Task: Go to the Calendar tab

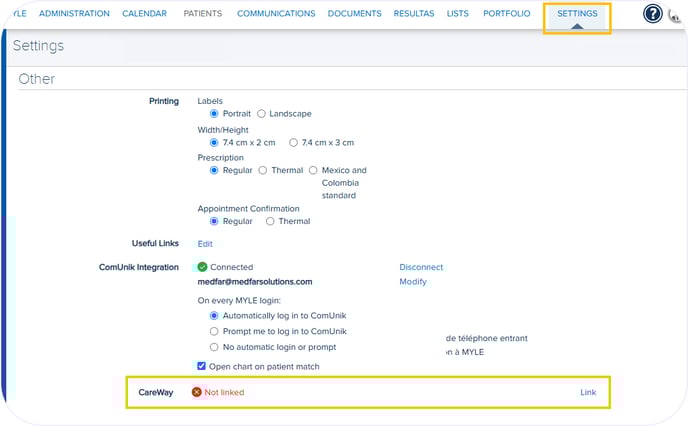Action: (x=144, y=14)
